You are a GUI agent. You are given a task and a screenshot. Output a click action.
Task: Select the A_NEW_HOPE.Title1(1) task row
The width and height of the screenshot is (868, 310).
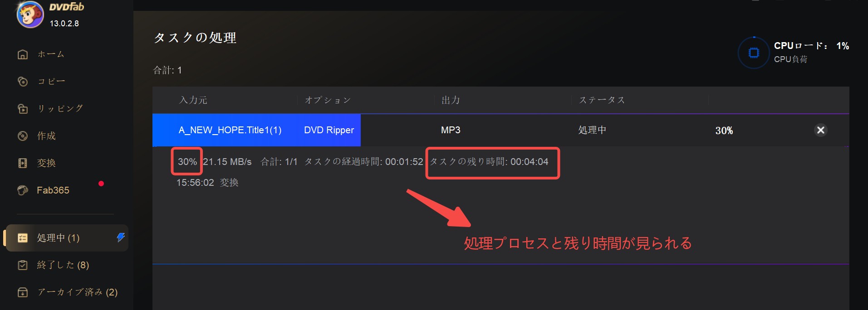[500, 130]
